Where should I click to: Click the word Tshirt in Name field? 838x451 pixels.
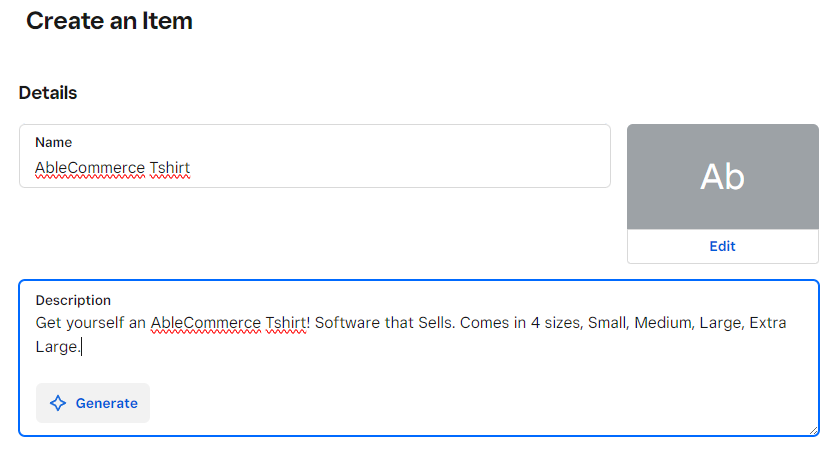[x=169, y=168]
